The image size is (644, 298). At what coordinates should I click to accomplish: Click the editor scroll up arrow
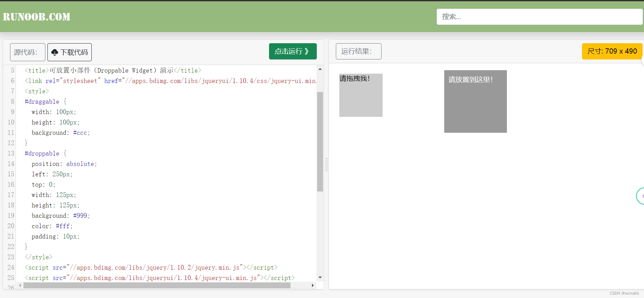click(x=320, y=69)
